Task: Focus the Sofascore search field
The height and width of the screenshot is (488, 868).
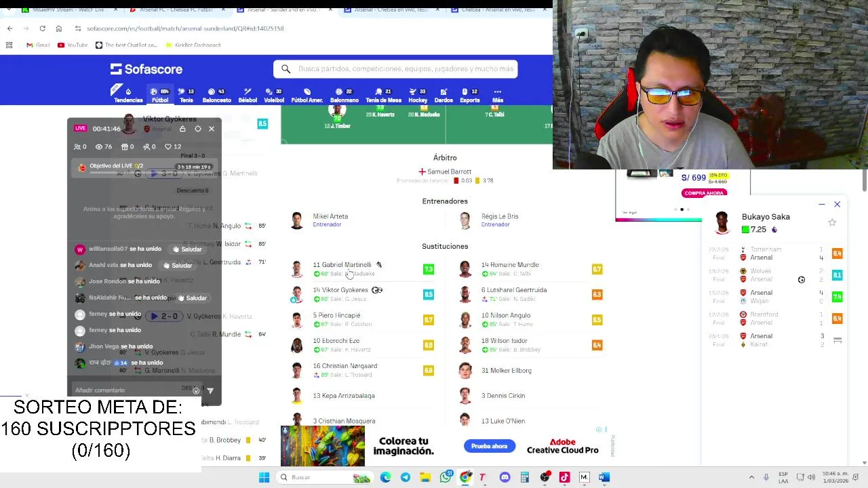Action: (395, 68)
